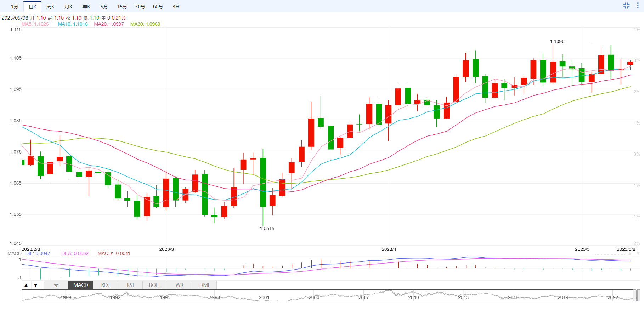
Task: Click the black down-triangle beside the indicator tabs
Action: pos(35,285)
